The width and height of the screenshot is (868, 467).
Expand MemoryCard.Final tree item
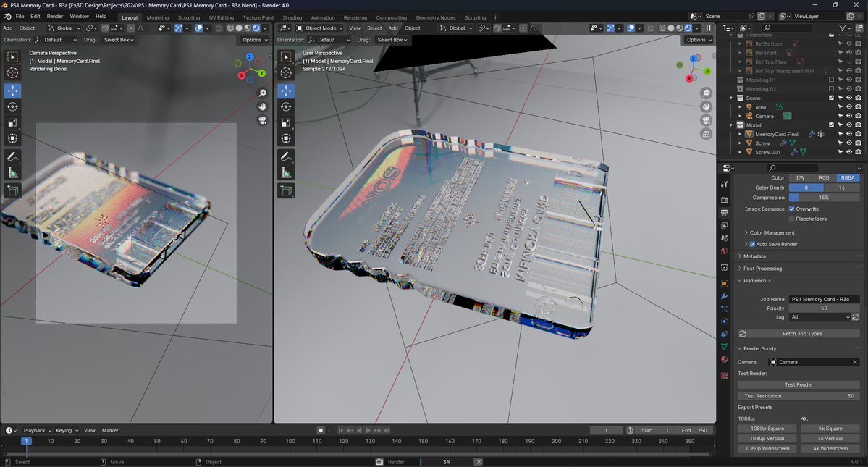pyautogui.click(x=740, y=134)
